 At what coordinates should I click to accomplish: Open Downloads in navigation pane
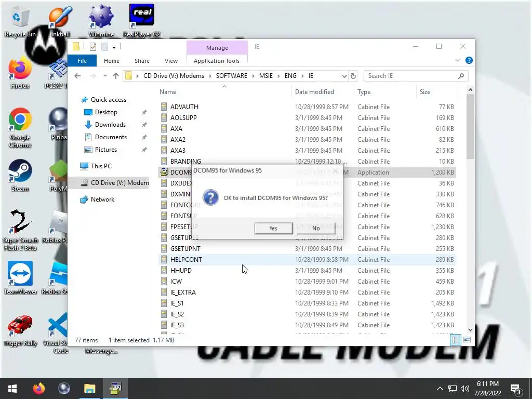pyautogui.click(x=110, y=125)
